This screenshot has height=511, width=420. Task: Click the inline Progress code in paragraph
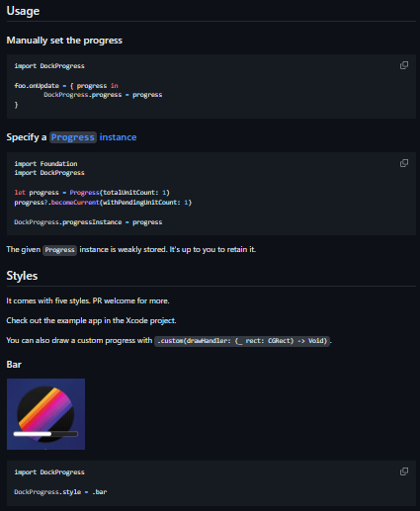59,250
